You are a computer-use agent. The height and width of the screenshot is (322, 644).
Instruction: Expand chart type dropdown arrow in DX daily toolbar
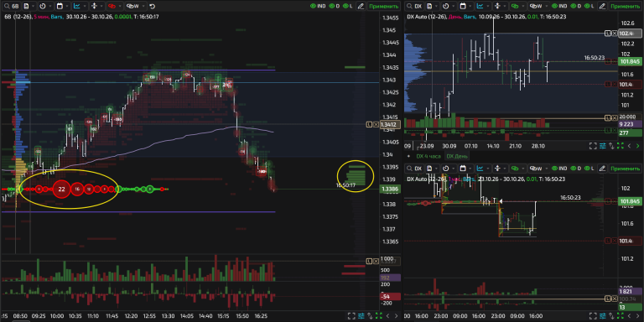488,6
